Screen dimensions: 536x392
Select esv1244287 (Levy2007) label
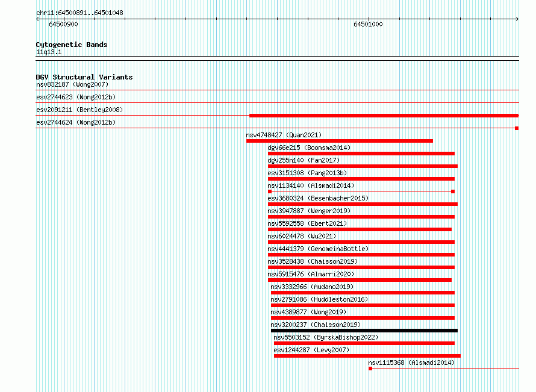tap(311, 350)
